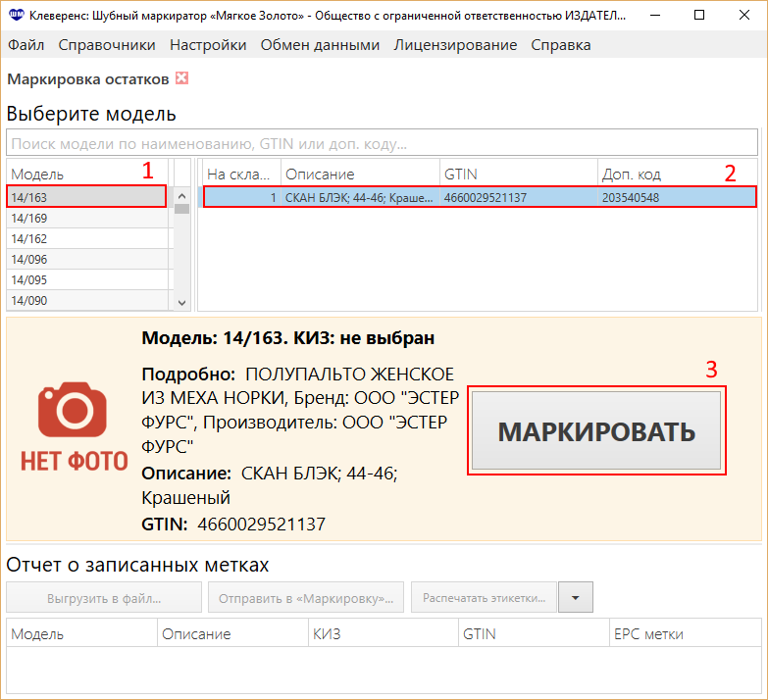Screen dimensions: 768x700
Task: Minimize the application window
Action: click(x=655, y=15)
